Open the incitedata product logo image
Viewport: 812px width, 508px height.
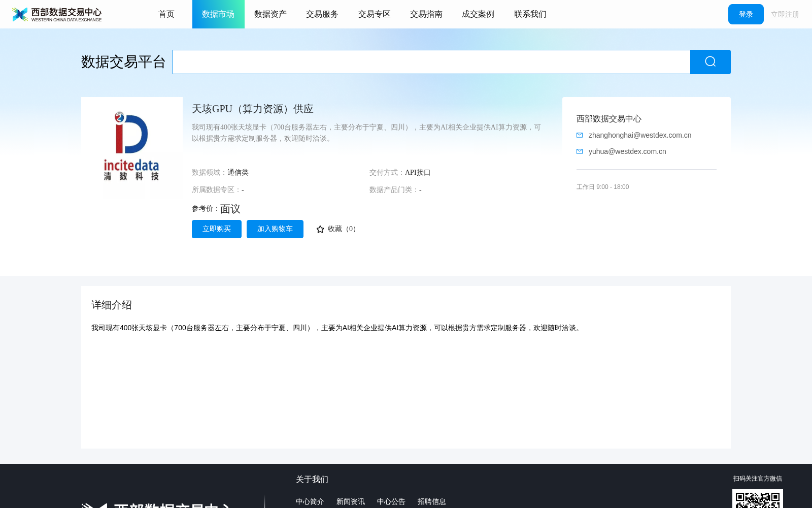(132, 148)
